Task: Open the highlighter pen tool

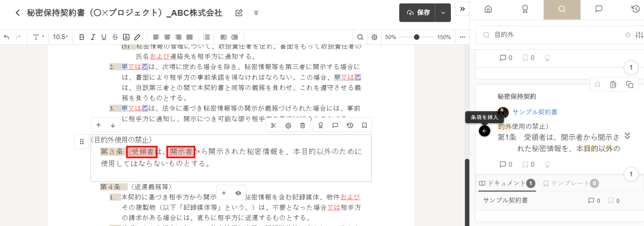Action: 137,37
